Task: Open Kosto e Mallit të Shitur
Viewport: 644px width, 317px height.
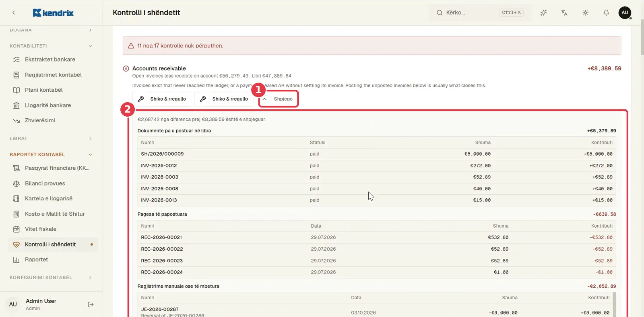Action: [53, 214]
